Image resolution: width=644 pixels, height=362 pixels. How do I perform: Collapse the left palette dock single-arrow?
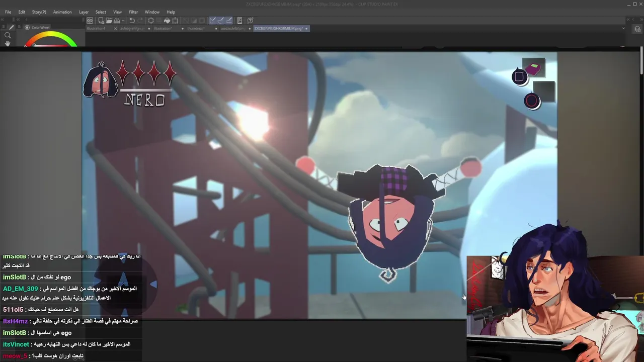coord(26,20)
